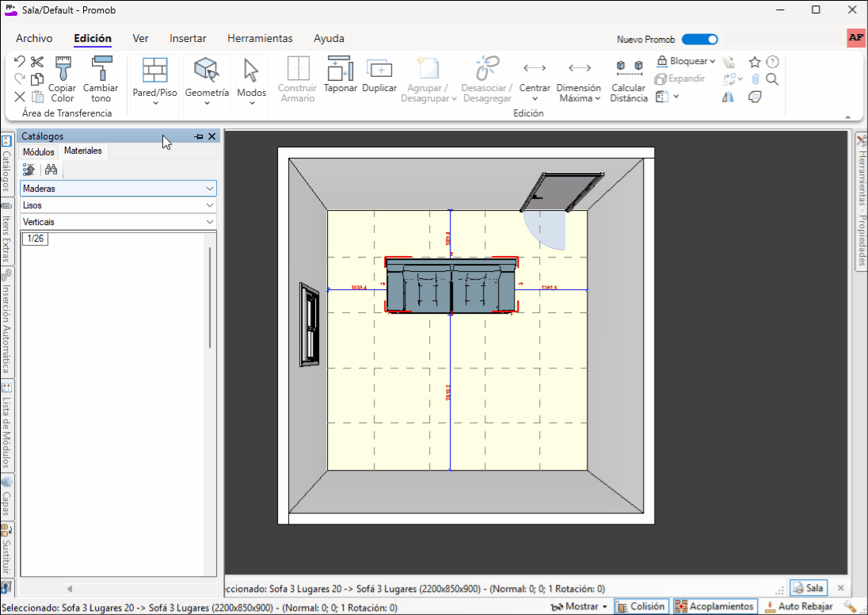Click the Catálogos panel vertical scrollbar

(x=210, y=297)
